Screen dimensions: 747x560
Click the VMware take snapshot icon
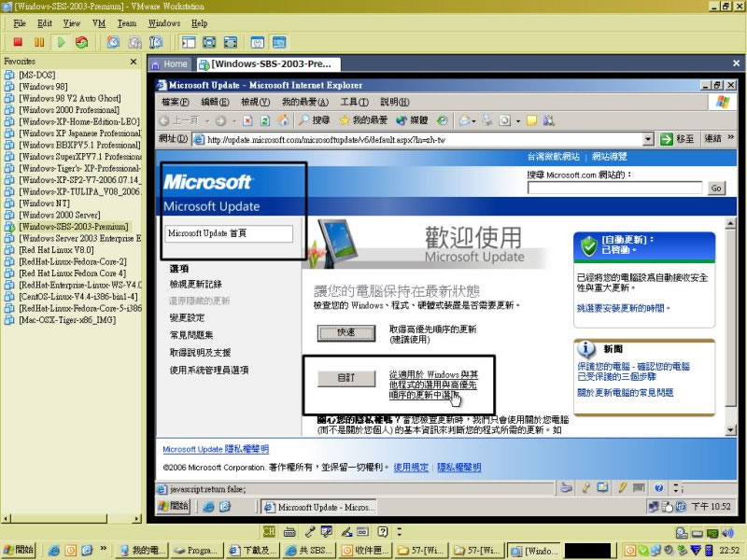pyautogui.click(x=113, y=42)
